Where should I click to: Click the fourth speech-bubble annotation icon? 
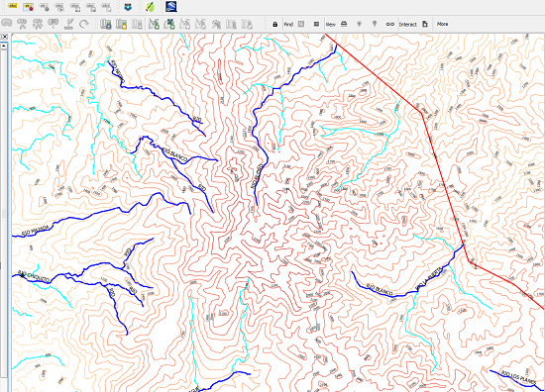pos(53,24)
